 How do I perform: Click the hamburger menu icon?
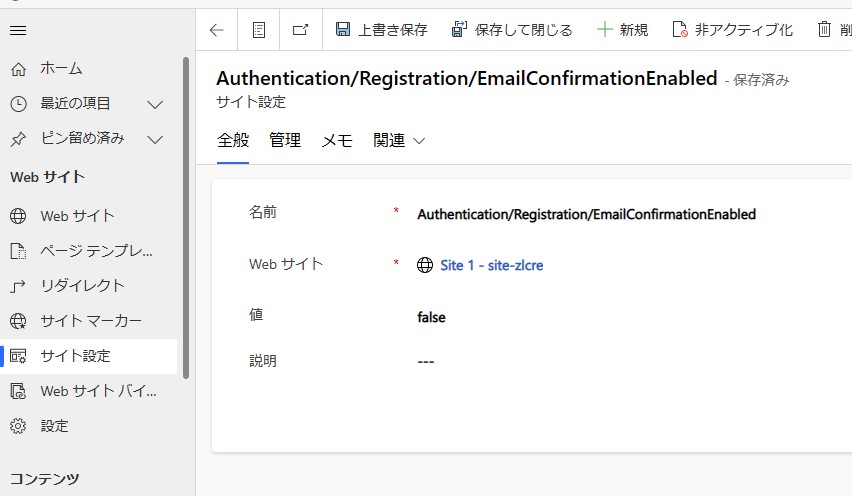click(18, 30)
